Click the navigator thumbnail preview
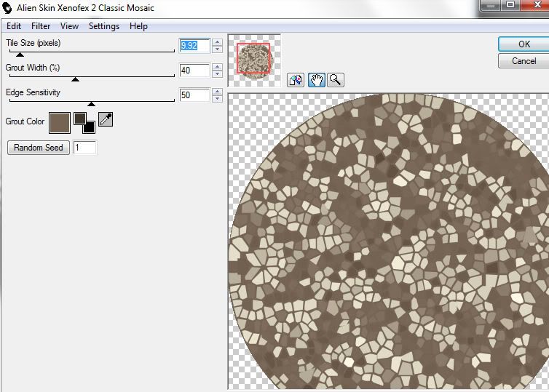 click(254, 60)
